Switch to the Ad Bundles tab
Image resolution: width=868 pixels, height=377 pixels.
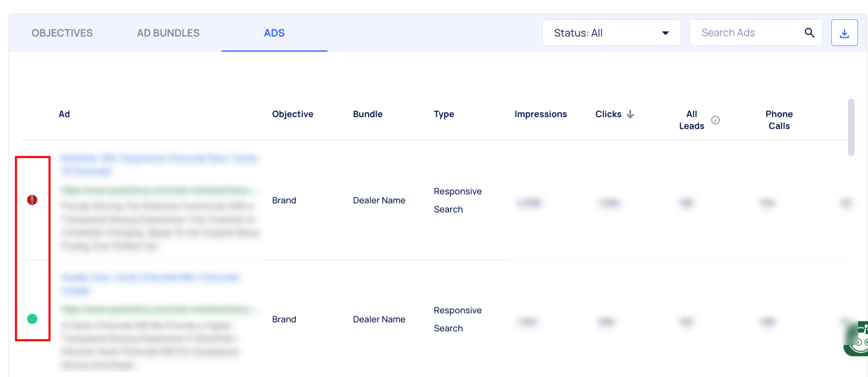(168, 33)
